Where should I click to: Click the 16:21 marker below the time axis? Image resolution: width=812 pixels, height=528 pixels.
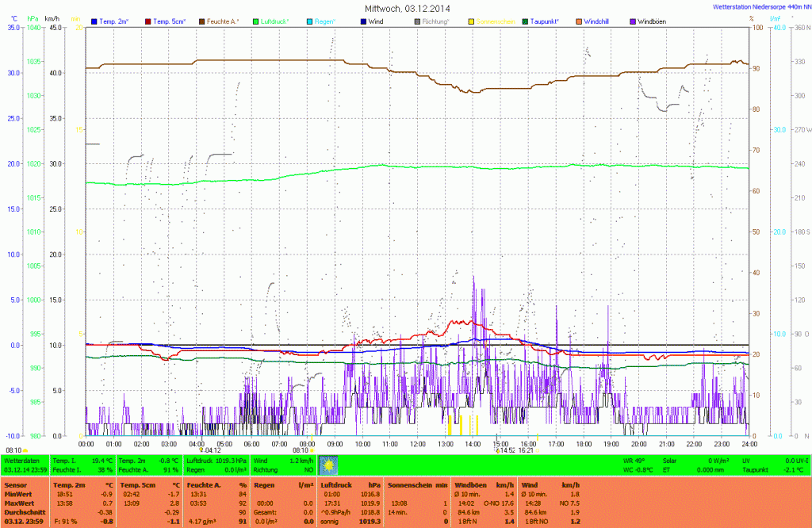(x=527, y=450)
